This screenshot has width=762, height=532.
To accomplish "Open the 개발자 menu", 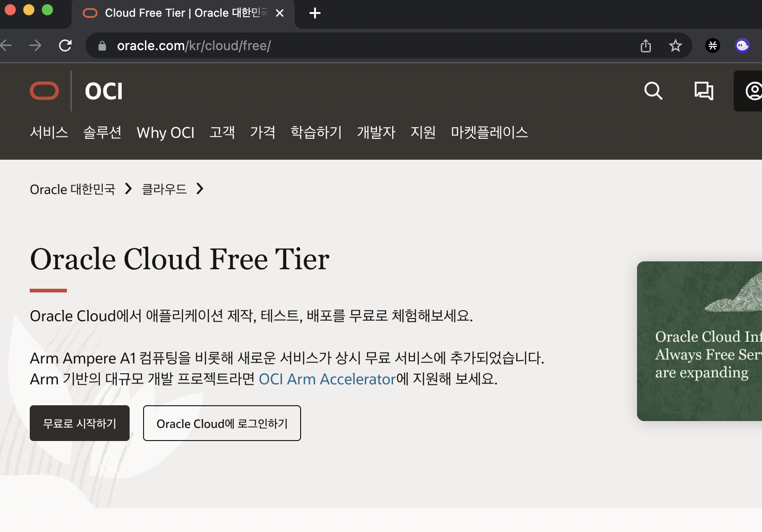I will (376, 132).
